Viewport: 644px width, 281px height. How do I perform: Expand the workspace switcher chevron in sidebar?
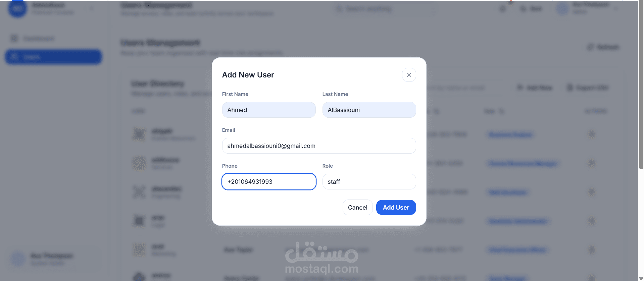pyautogui.click(x=92, y=9)
